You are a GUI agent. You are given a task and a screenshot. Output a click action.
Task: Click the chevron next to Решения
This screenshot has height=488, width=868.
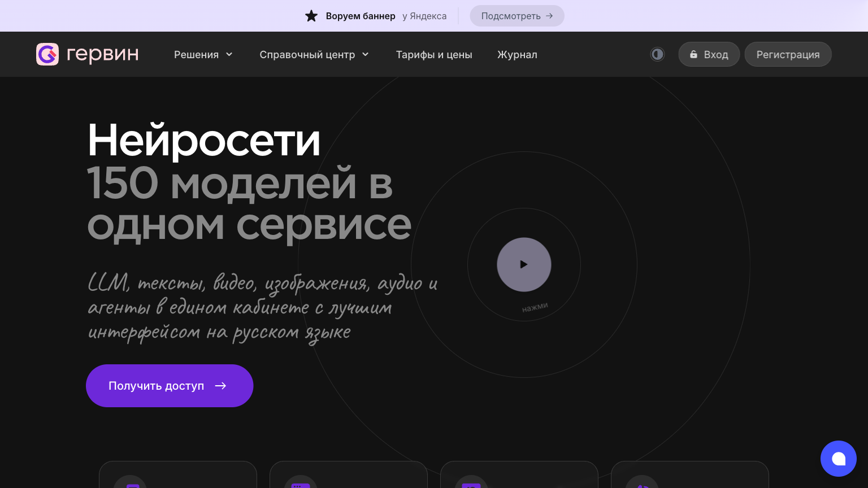point(229,54)
